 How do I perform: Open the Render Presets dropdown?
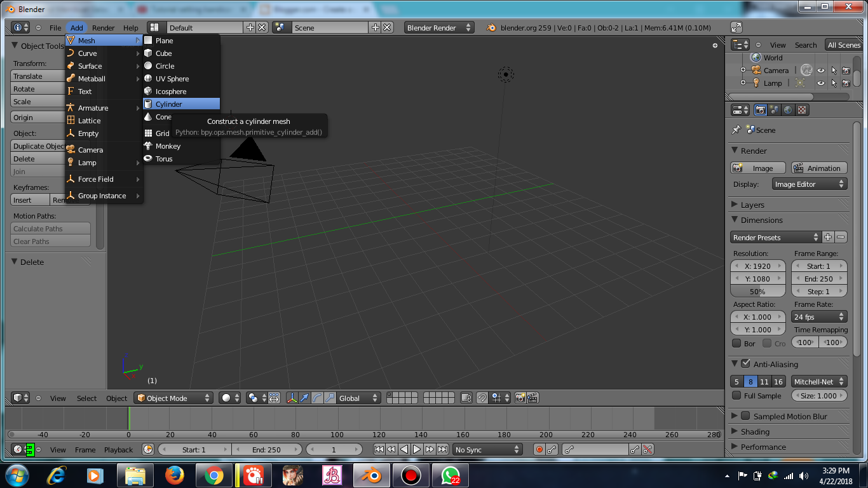[776, 238]
